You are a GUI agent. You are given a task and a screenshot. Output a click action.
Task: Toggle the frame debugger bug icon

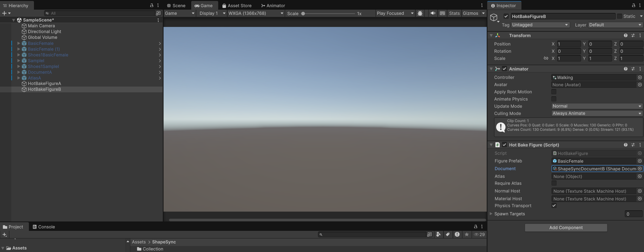click(420, 13)
